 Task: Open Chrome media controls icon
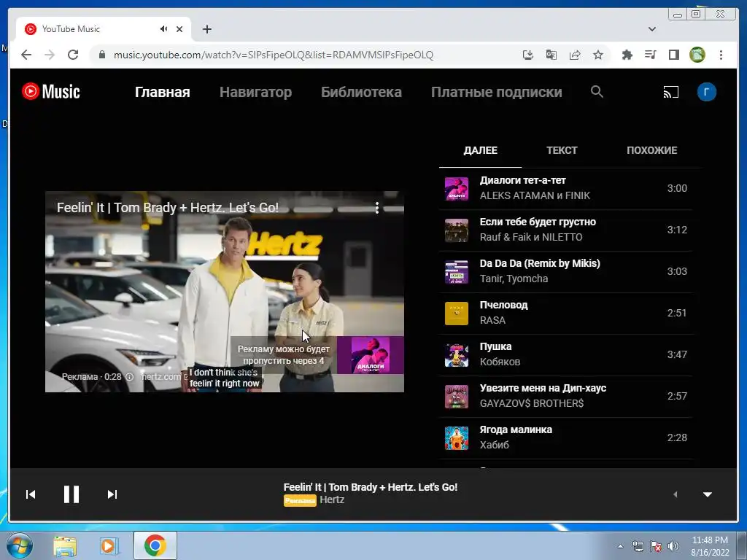[650, 55]
